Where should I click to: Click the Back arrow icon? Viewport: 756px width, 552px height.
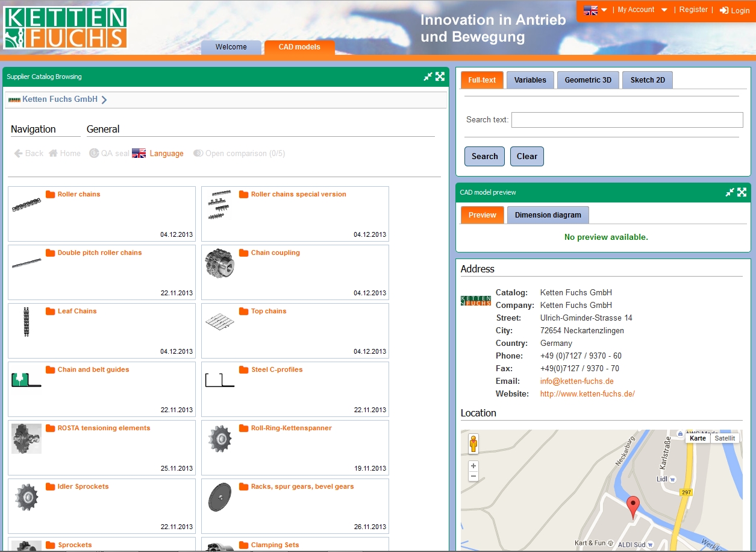(x=19, y=154)
